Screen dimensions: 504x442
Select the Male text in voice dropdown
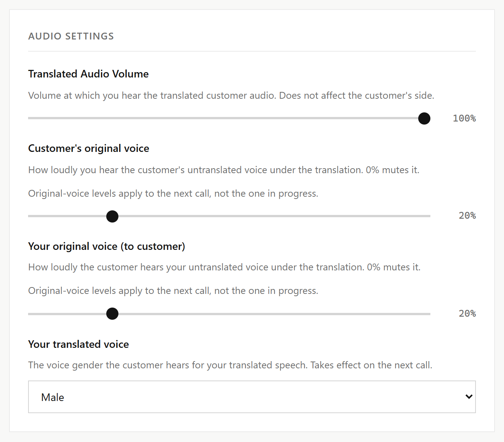(52, 397)
